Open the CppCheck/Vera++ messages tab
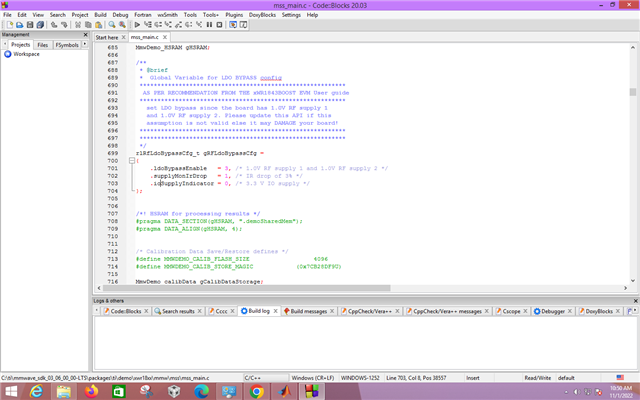The height and width of the screenshot is (400, 640). pyautogui.click(x=447, y=311)
